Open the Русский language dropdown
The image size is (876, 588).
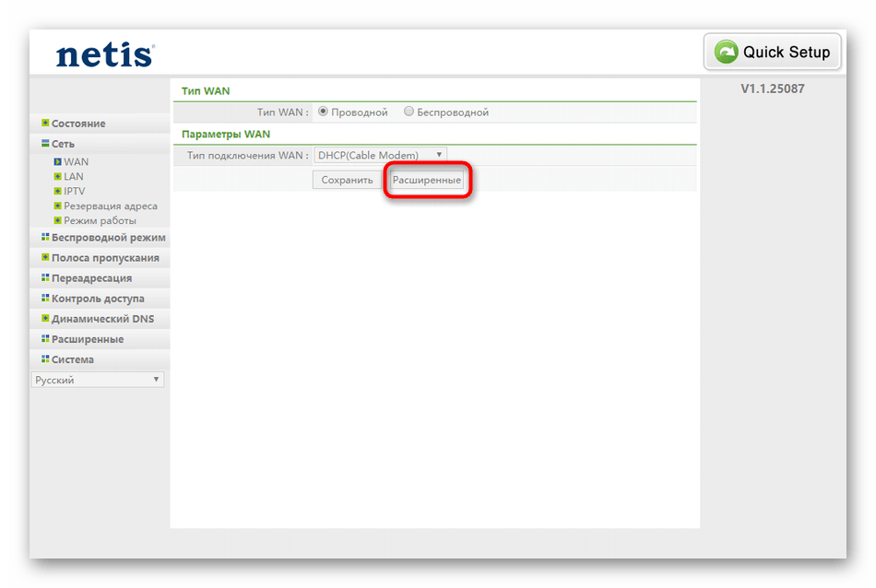[98, 380]
